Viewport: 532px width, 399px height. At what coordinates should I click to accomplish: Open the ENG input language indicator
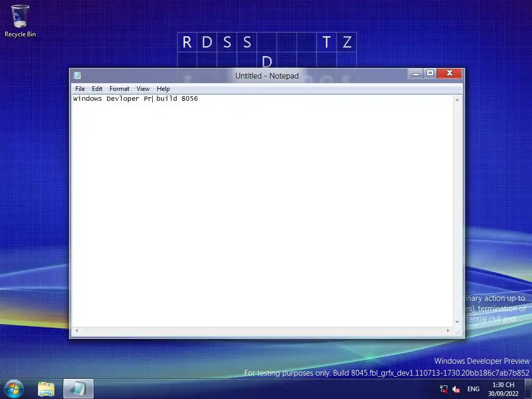tap(473, 389)
